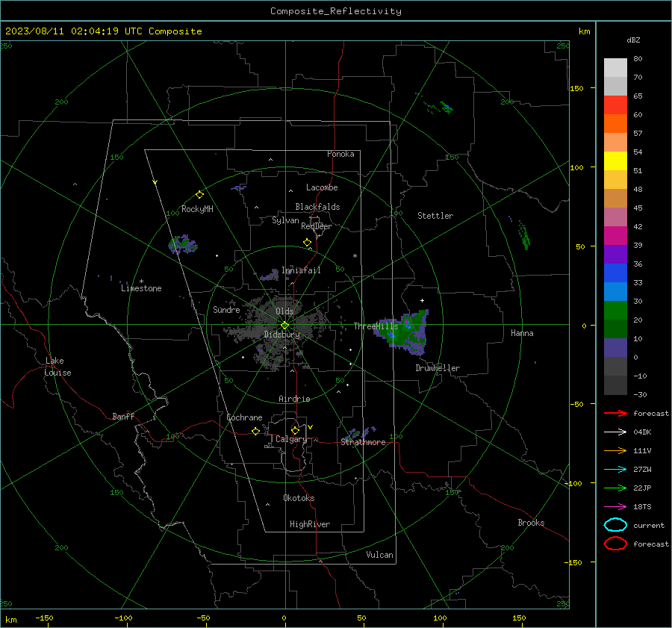Click the yellow diamond marker near RockyMH

tap(199, 195)
